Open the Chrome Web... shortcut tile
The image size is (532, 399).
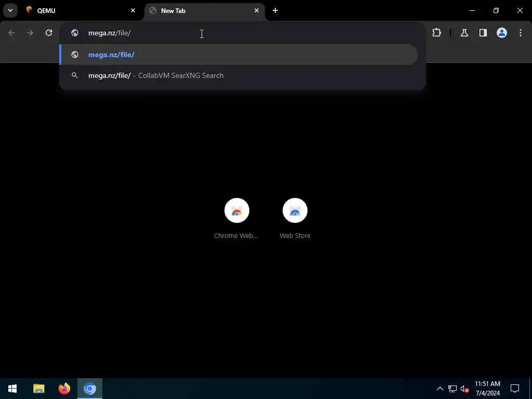point(236,219)
